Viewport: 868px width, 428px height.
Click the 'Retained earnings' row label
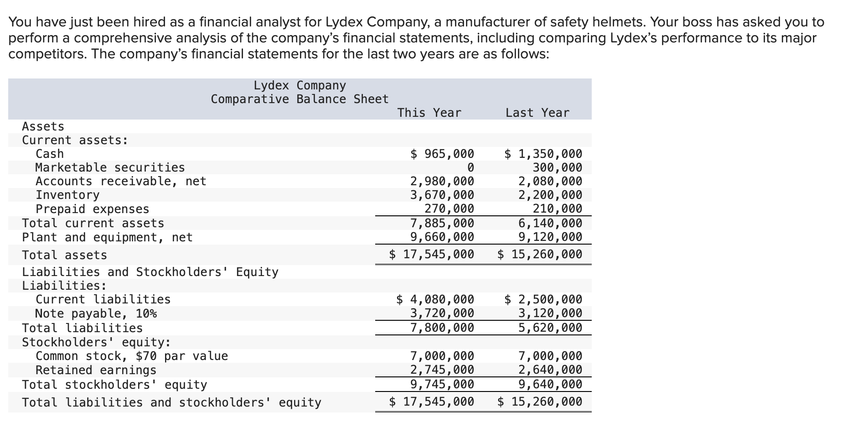coord(96,370)
